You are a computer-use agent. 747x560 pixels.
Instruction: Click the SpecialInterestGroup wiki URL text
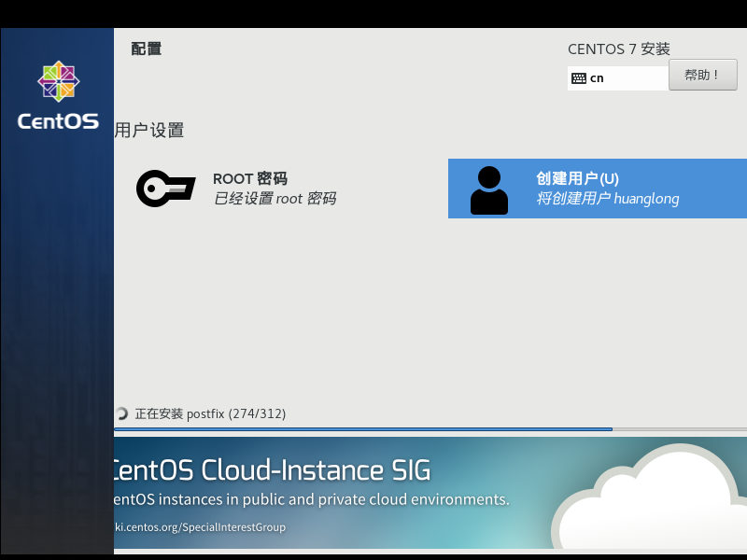click(x=201, y=527)
